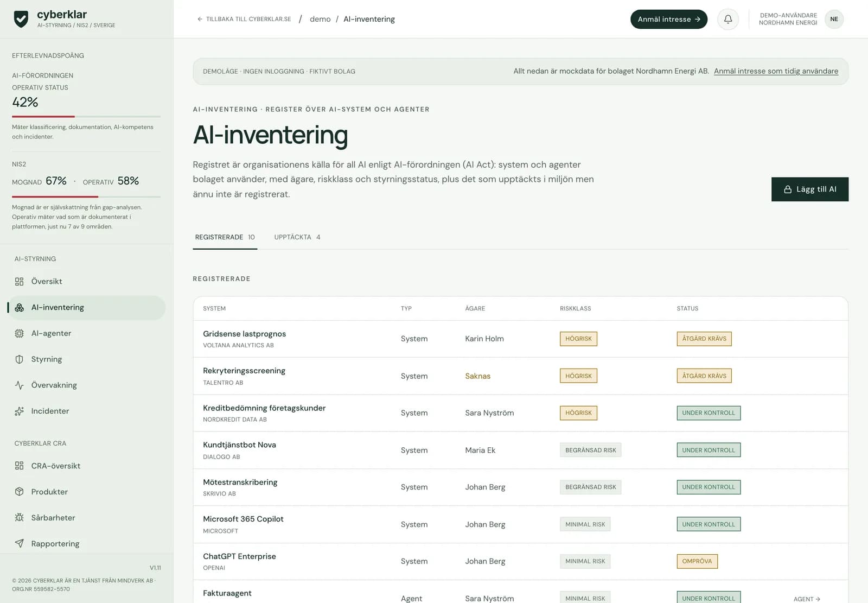This screenshot has height=603, width=868.
Task: Open the Rekryteringsscreening system row
Action: [x=520, y=376]
